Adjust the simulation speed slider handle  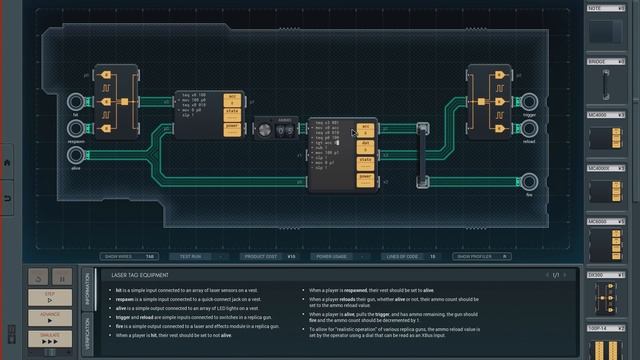pos(51,352)
